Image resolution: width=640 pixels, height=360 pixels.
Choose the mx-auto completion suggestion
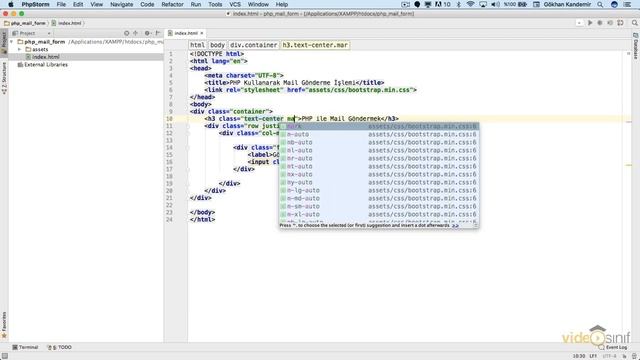pos(379,174)
